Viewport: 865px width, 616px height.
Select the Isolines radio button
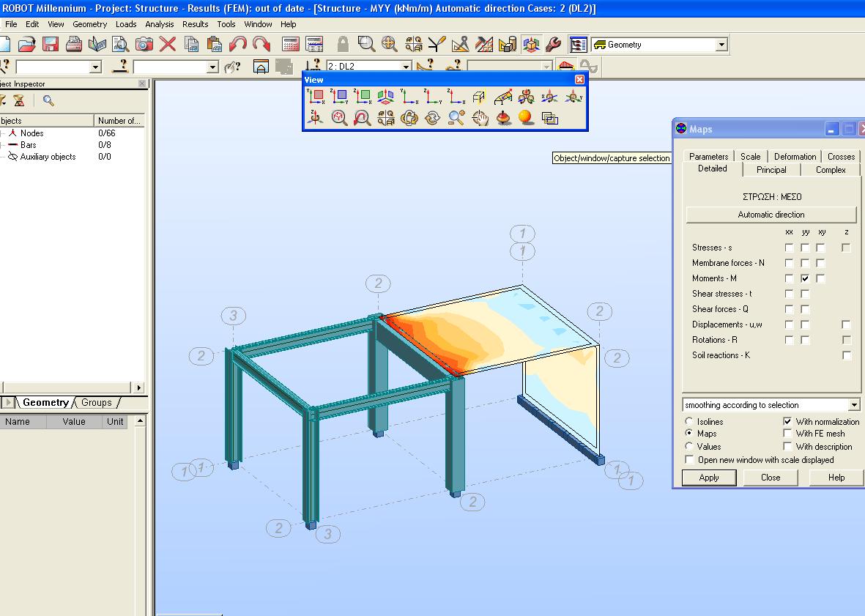click(x=689, y=420)
